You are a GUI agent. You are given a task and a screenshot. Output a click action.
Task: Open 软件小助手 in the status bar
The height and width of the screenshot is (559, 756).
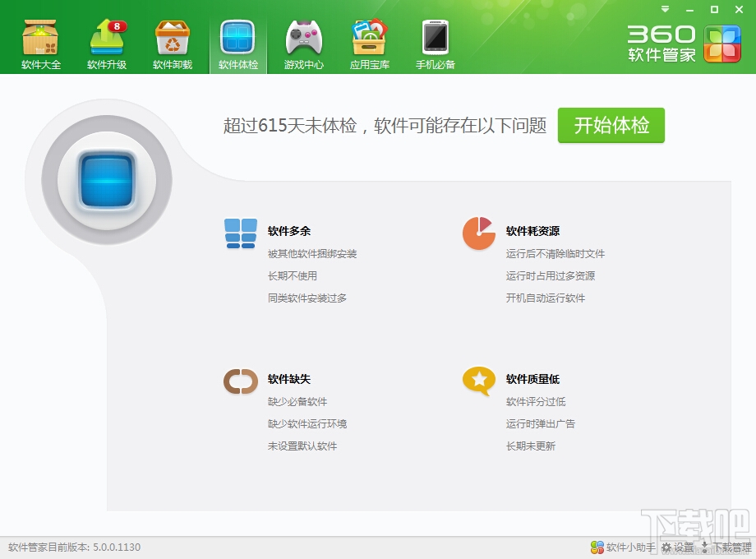(623, 547)
